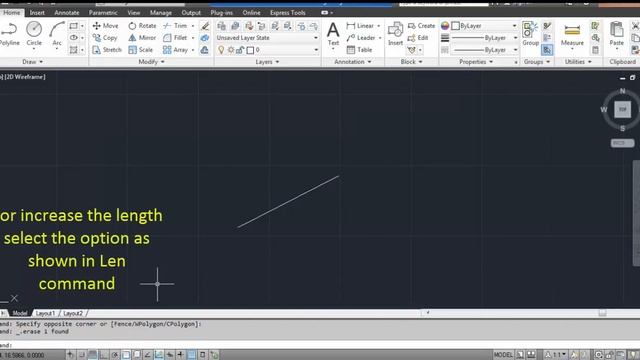Expand the Modify panel
The width and height of the screenshot is (640, 360).
tap(151, 62)
